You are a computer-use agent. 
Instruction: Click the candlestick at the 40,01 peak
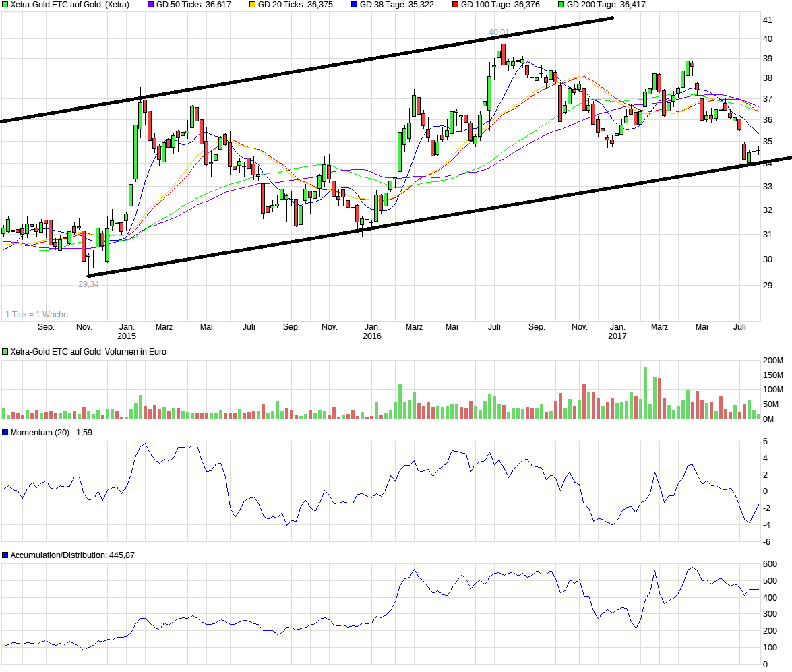click(x=499, y=55)
